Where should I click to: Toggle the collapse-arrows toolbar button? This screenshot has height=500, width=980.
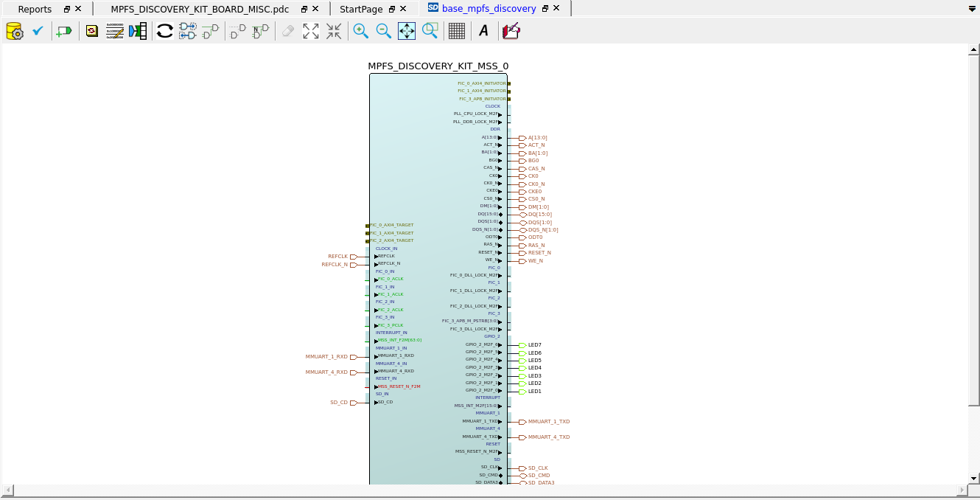334,31
